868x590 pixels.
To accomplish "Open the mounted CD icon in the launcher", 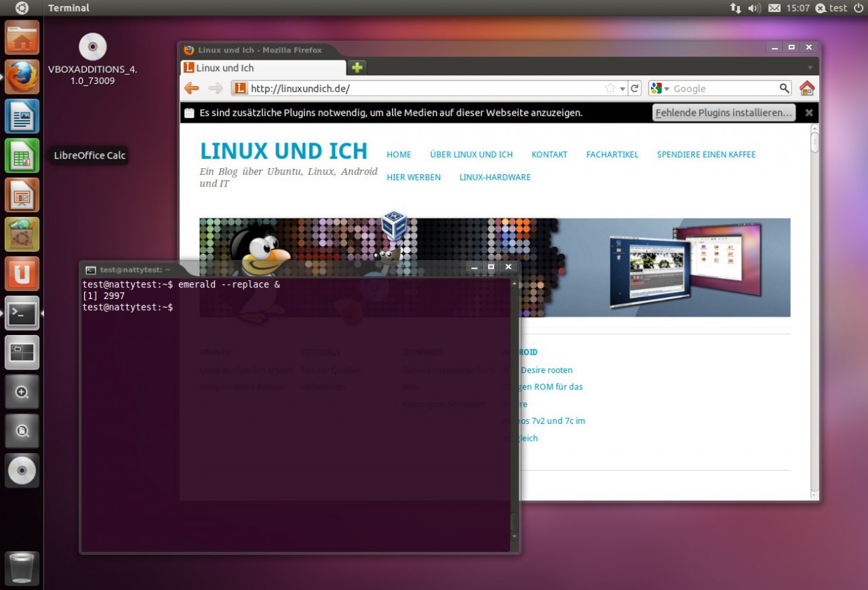I will coord(22,470).
